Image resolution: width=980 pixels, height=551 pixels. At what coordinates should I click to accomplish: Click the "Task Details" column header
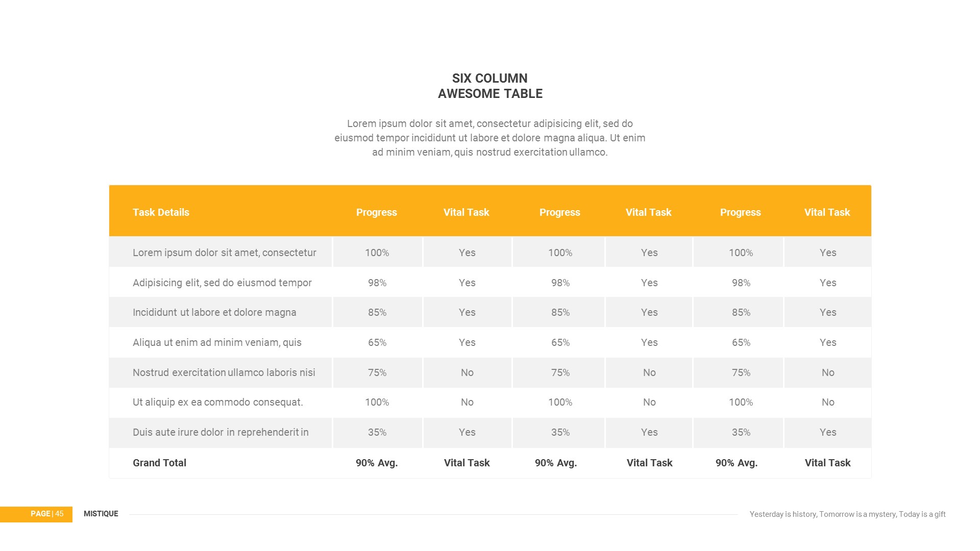point(161,212)
